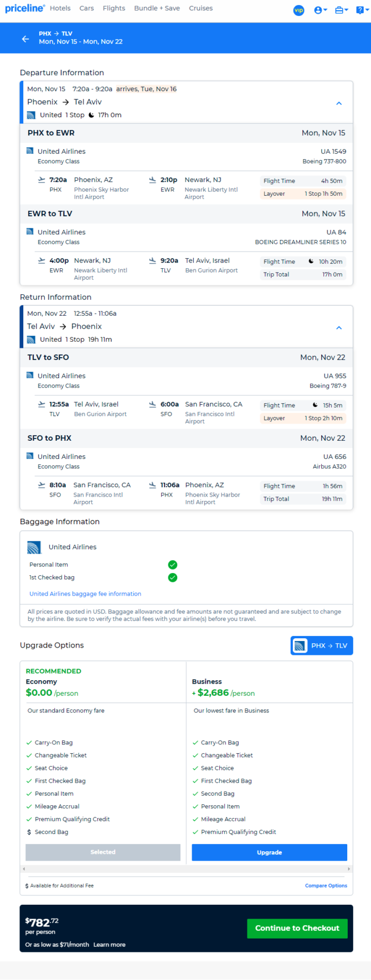Screen dimensions: 371x980
Task: Go back using the left arrow
Action: [x=25, y=39]
